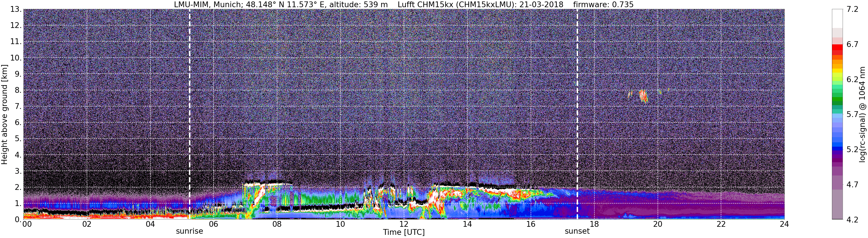868x238 pixels.
Task: Click the x-axis tick label '06'
Action: (214, 224)
